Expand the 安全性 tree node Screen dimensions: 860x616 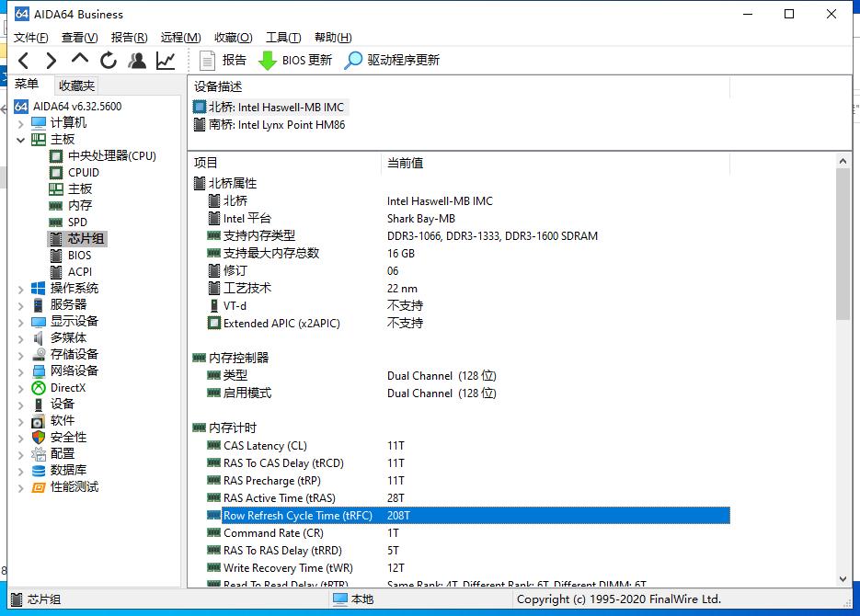21,439
